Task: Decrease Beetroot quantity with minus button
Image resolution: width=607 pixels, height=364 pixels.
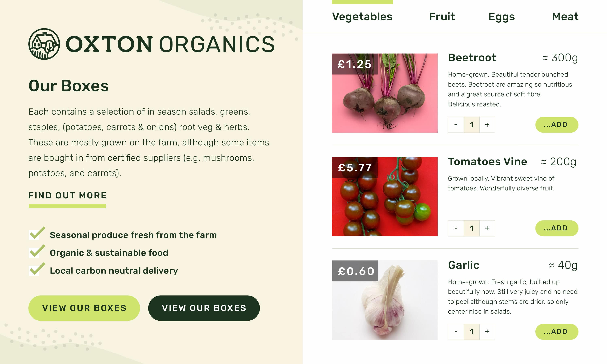Action: point(456,125)
